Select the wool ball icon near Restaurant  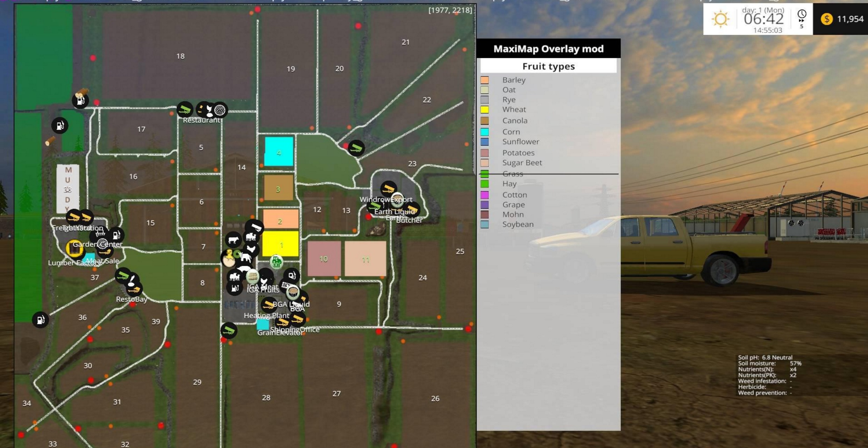click(x=220, y=110)
